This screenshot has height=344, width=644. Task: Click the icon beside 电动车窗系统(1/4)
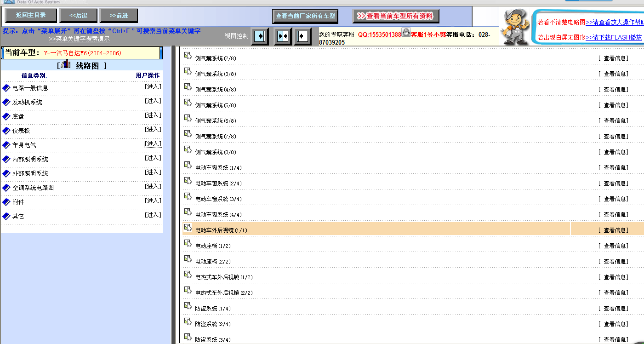pyautogui.click(x=188, y=165)
